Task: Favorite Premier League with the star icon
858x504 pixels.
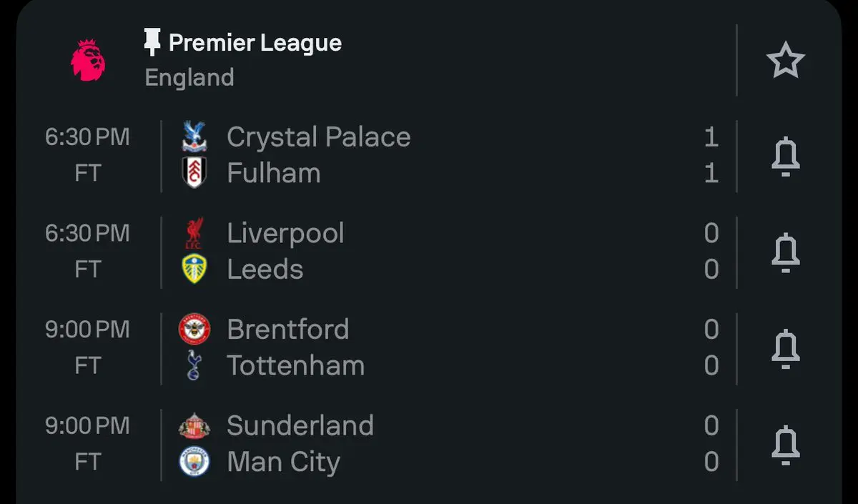Action: 785,61
